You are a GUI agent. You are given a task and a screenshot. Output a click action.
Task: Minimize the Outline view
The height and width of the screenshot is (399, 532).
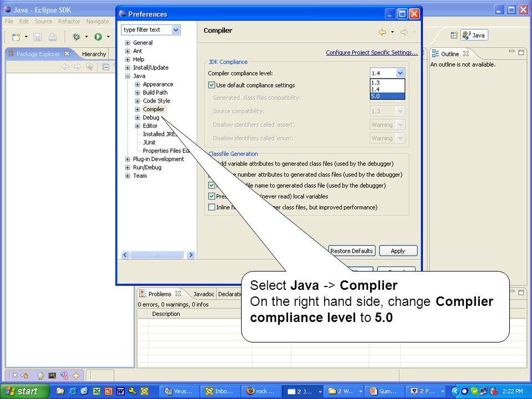coord(511,52)
